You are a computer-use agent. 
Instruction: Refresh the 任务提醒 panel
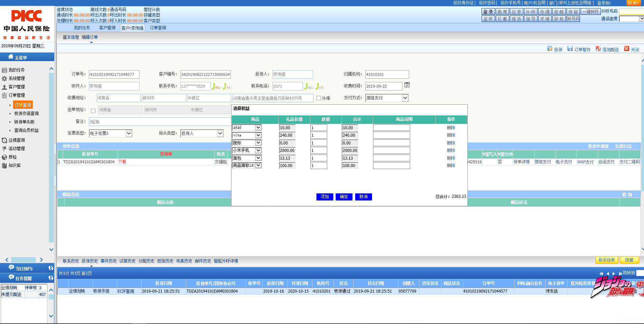[51, 278]
